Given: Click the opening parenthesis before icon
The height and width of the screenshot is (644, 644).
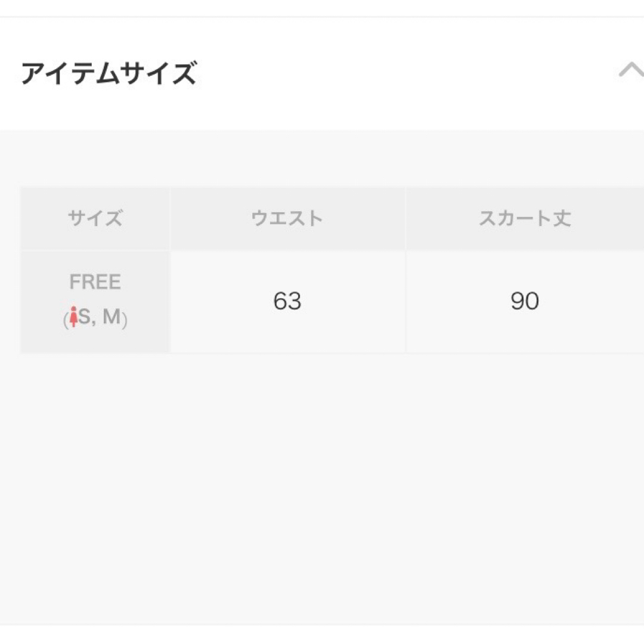Looking at the screenshot, I should [x=66, y=318].
